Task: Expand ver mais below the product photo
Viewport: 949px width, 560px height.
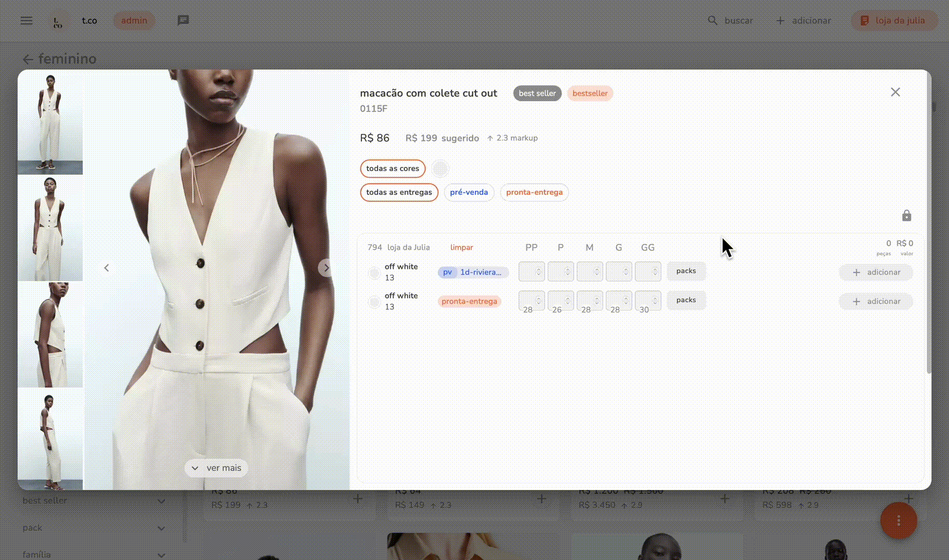Action: 216,468
